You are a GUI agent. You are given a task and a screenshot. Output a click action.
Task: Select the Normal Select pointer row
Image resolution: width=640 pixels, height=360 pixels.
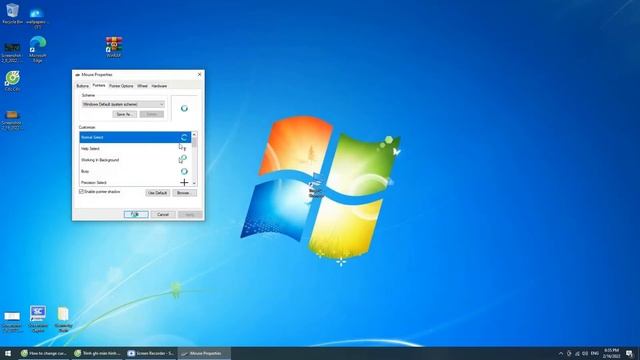(135, 137)
